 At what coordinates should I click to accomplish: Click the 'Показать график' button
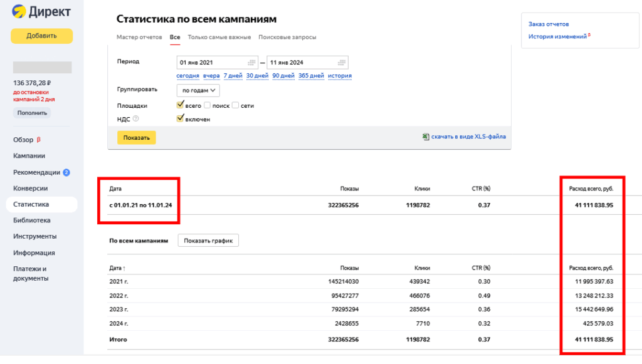coord(208,241)
